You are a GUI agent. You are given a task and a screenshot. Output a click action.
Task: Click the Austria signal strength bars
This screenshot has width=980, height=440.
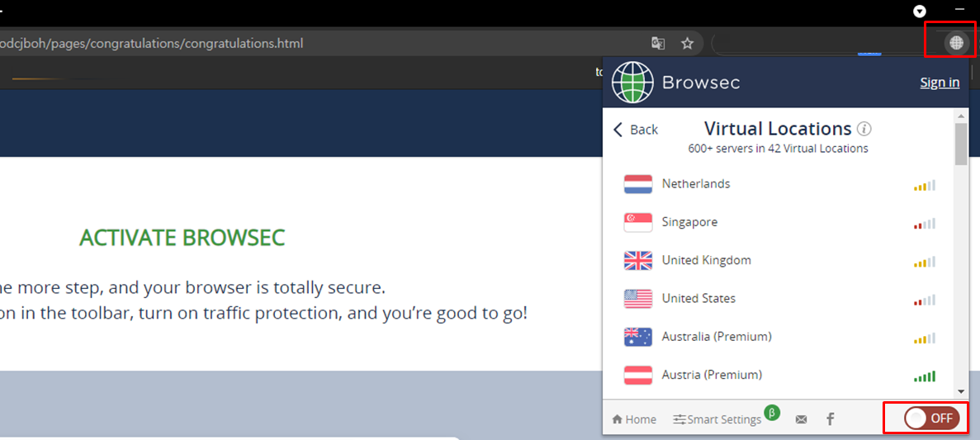click(925, 376)
